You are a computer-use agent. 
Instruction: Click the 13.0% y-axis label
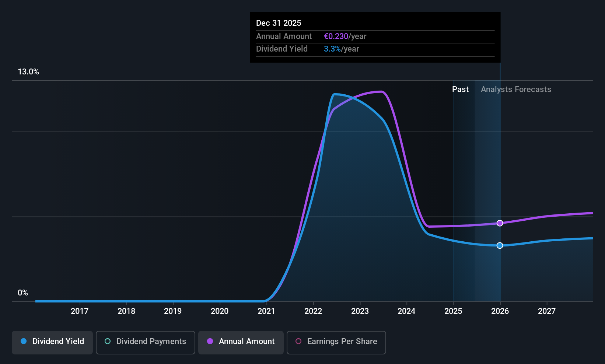click(28, 71)
